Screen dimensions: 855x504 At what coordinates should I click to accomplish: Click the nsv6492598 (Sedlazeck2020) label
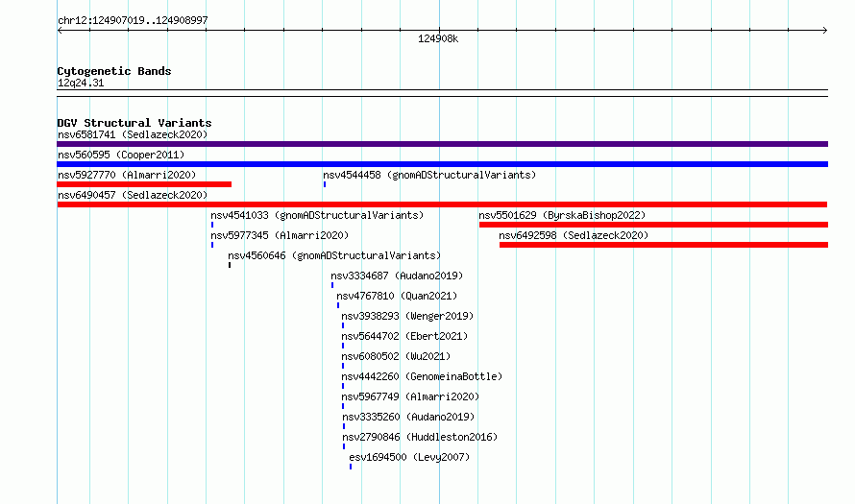(x=574, y=235)
